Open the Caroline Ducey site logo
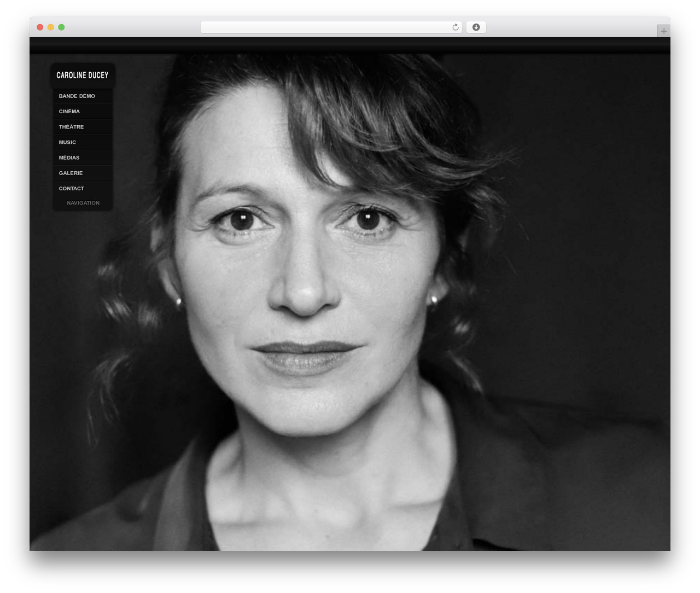The width and height of the screenshot is (700, 593). [83, 75]
